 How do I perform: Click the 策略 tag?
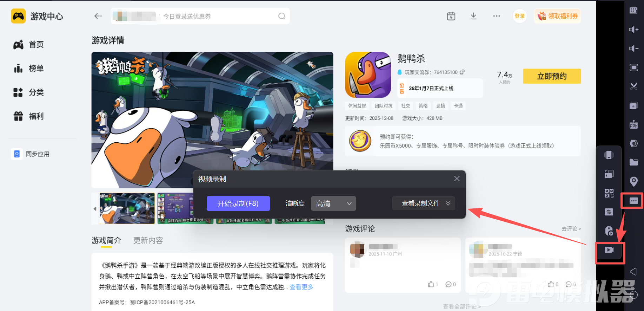tap(423, 106)
